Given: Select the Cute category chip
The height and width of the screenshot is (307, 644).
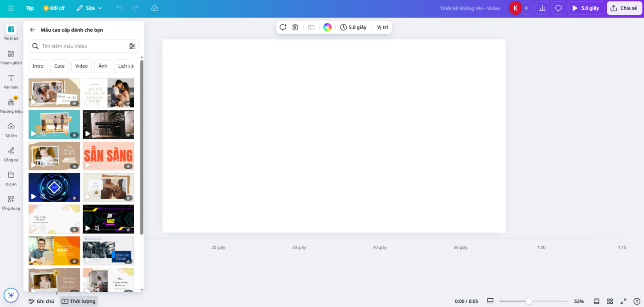Looking at the screenshot, I should [x=59, y=66].
